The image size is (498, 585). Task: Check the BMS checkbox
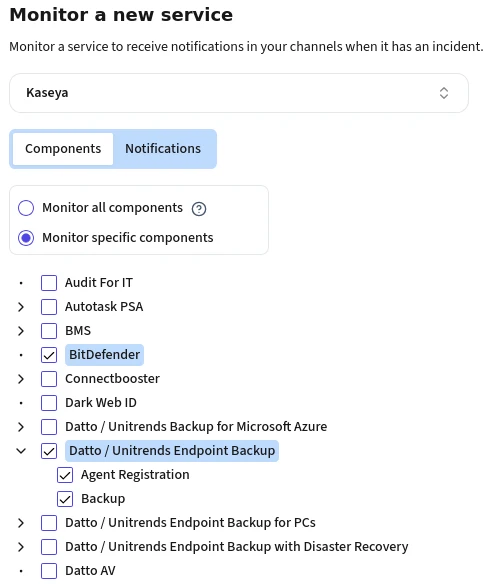(x=49, y=331)
